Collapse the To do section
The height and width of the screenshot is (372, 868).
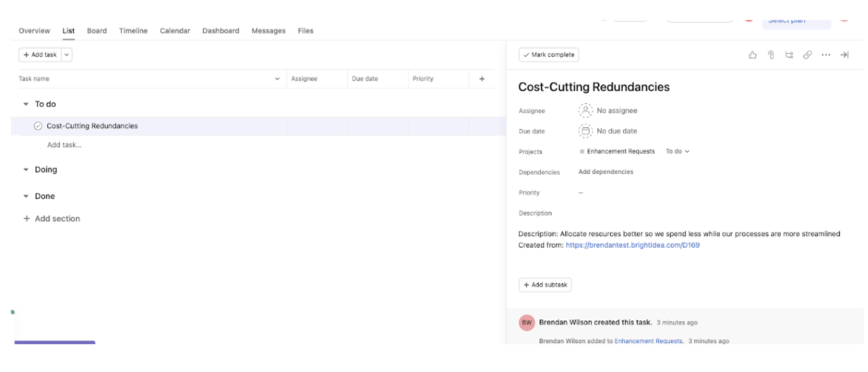click(26, 104)
